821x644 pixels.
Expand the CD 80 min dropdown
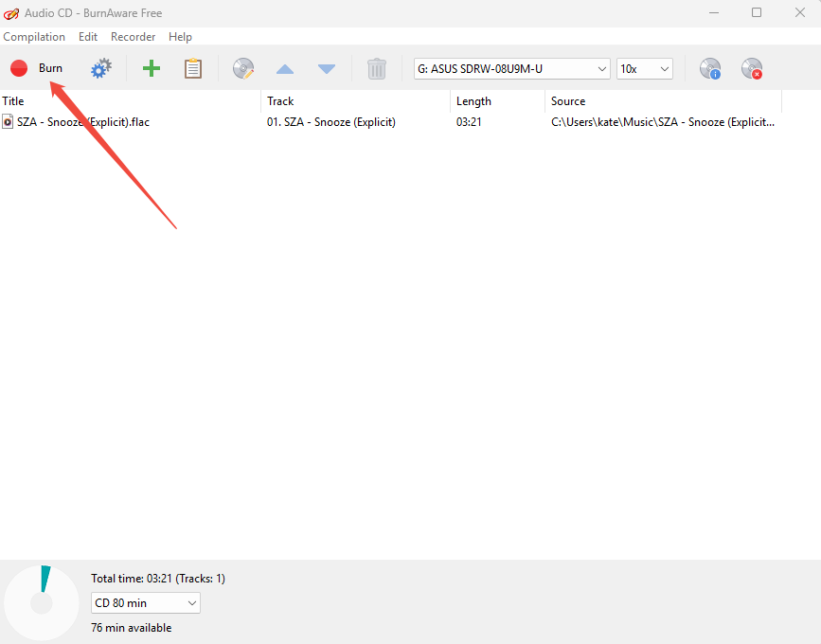pyautogui.click(x=146, y=602)
